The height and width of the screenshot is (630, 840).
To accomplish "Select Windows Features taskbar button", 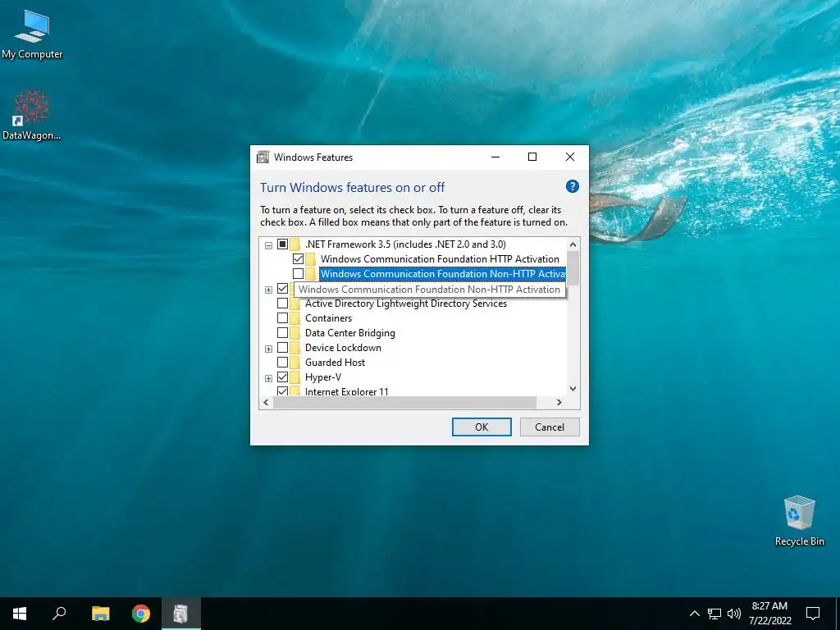I will coord(181,614).
